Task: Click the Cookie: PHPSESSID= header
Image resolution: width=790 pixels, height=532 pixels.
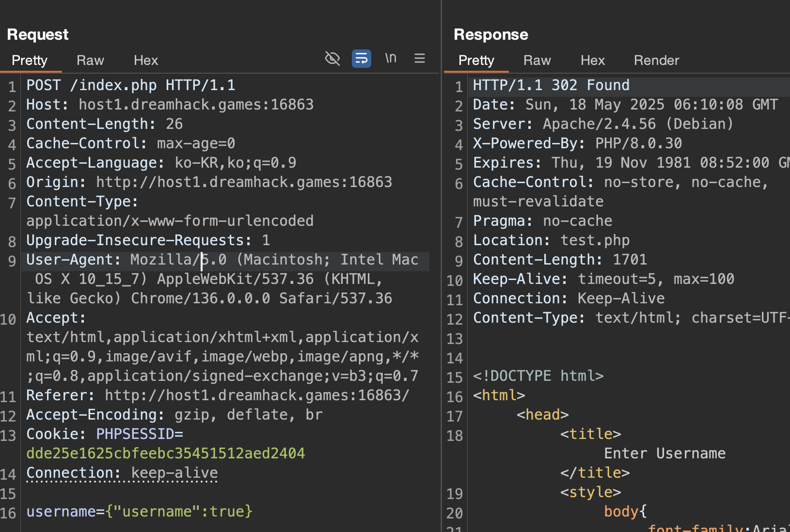Action: [x=105, y=434]
